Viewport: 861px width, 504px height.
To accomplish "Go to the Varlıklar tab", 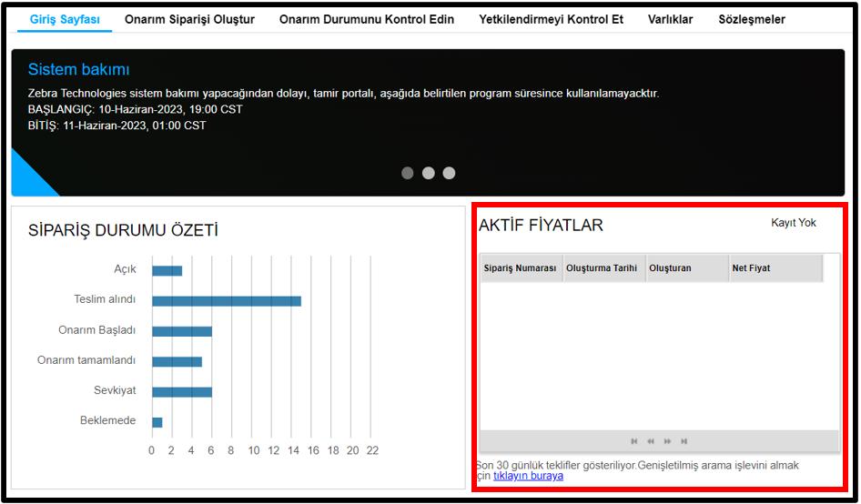I will pyautogui.click(x=671, y=20).
